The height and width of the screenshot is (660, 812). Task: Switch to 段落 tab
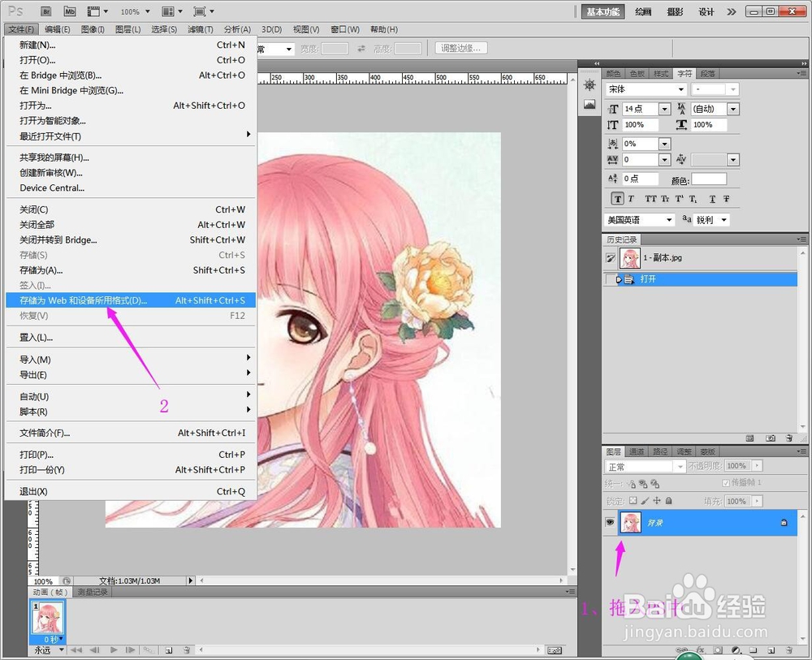707,74
